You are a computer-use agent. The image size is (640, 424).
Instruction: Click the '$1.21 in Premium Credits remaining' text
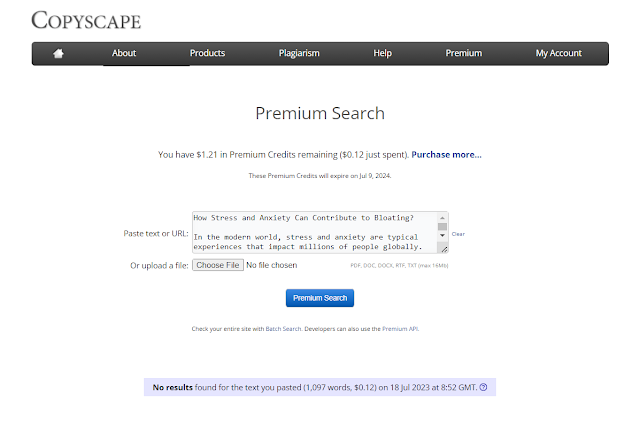pos(267,155)
